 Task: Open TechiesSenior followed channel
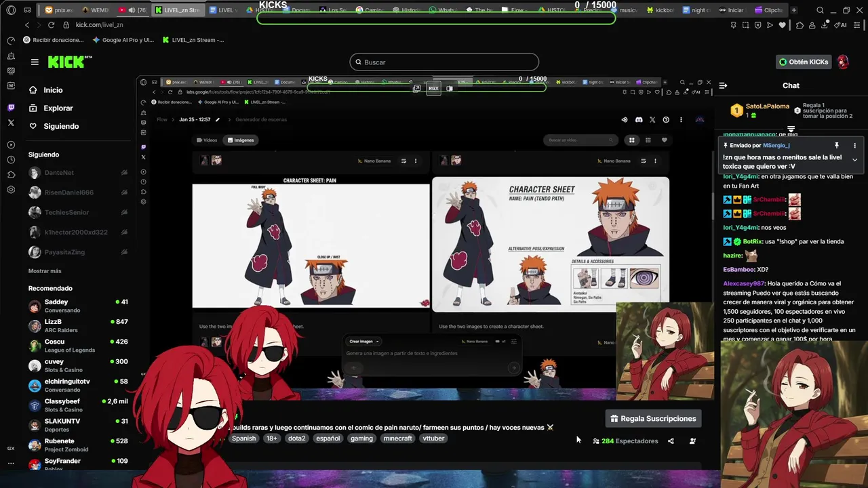(x=78, y=212)
